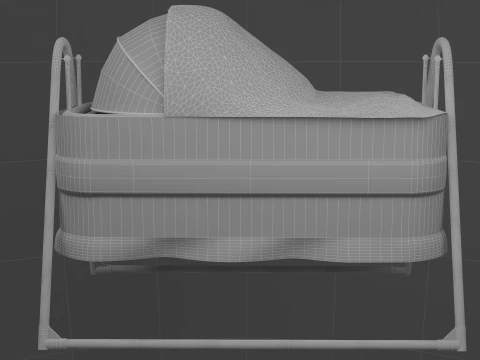Select the wavy skirt trim under the bassinet
The image size is (480, 360).
coord(251,247)
